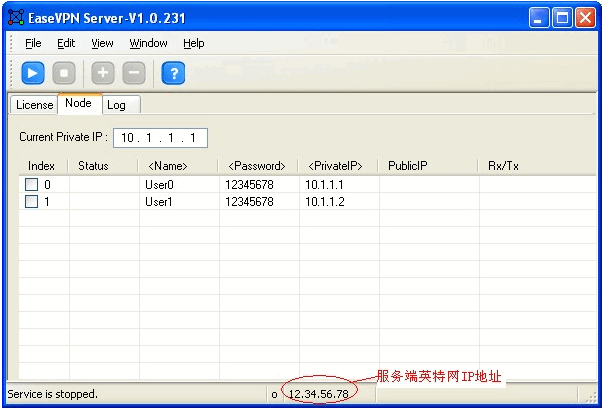This screenshot has width=602, height=409.
Task: Select the User0 name cell
Action: point(159,185)
